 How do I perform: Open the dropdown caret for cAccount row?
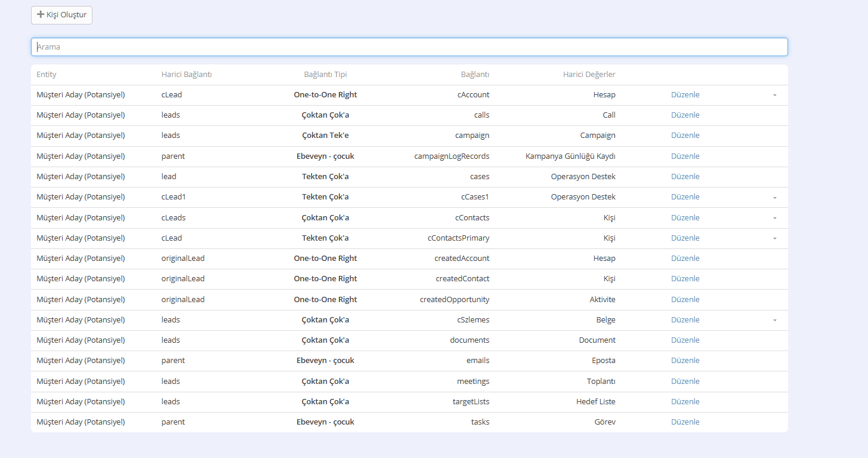tap(774, 95)
